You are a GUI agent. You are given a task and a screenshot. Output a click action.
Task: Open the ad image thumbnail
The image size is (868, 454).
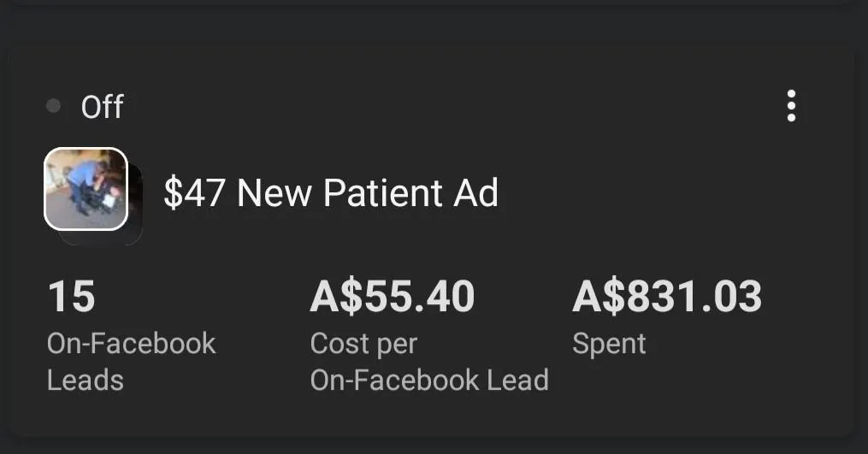pyautogui.click(x=86, y=189)
